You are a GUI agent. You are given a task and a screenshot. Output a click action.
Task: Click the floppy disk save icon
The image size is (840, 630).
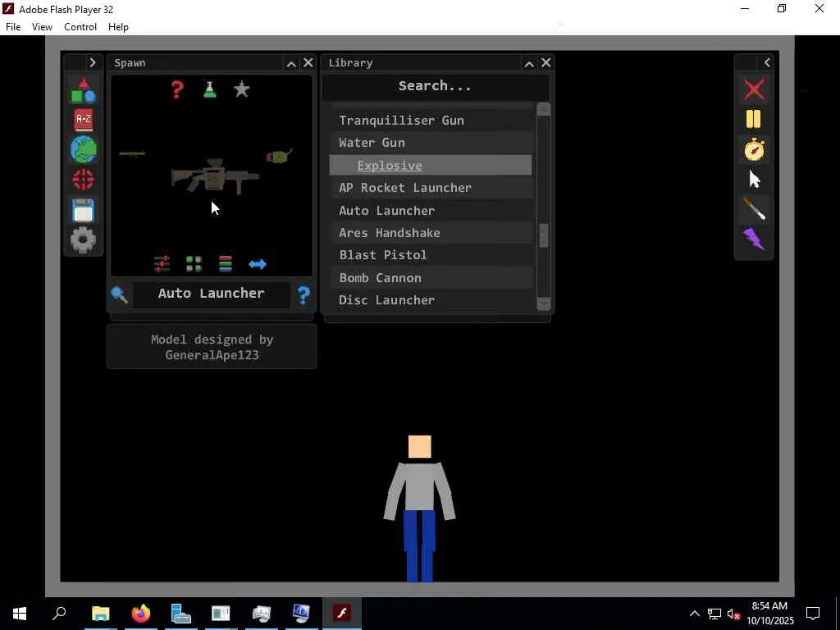[84, 210]
